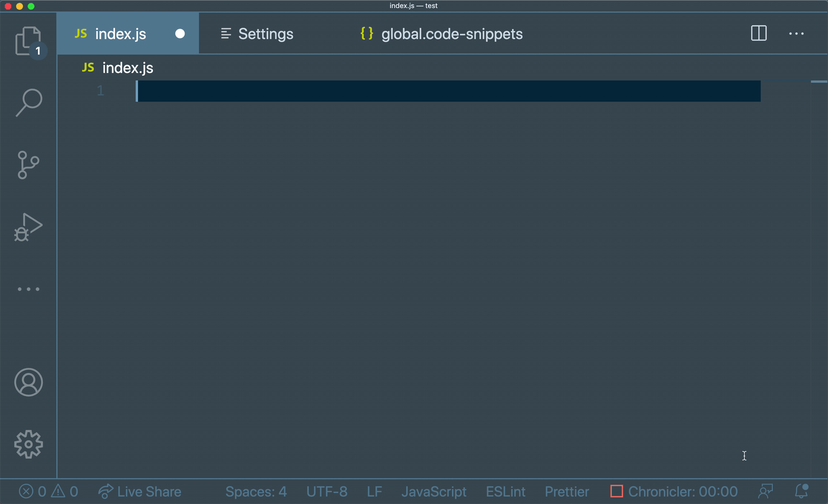Open the Run and Debug panel
This screenshot has height=504, width=828.
[29, 227]
